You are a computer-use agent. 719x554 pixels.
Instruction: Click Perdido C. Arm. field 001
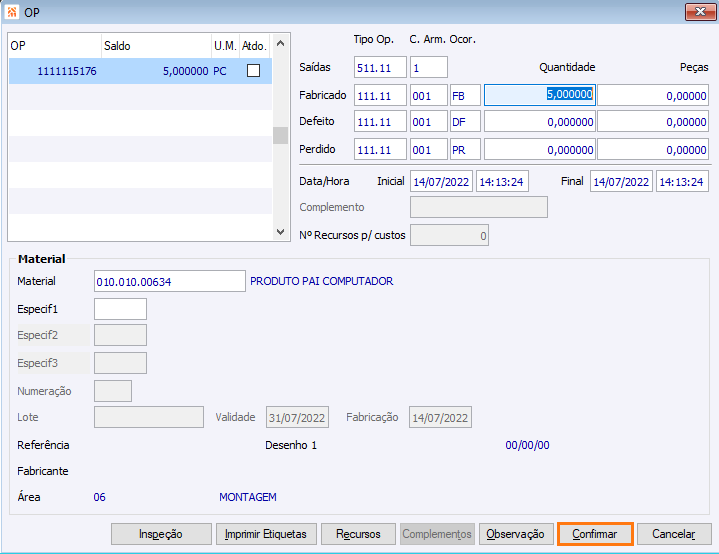point(429,150)
